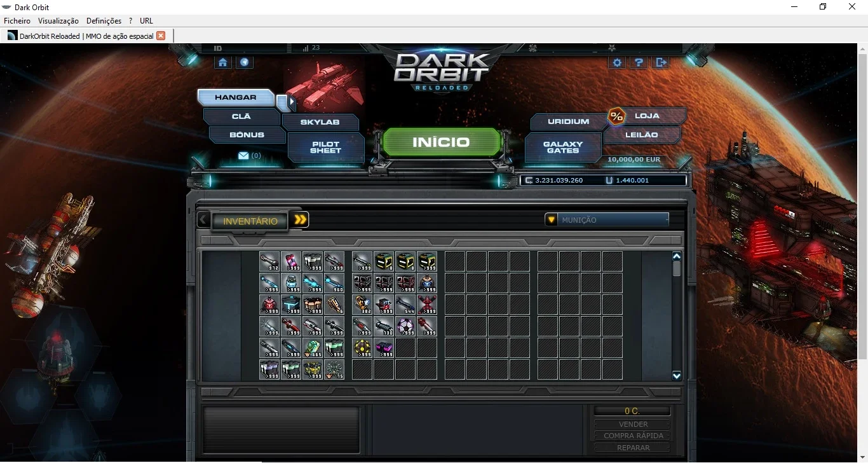The height and width of the screenshot is (463, 868).
Task: Click the credits balance 3.231.039.260
Action: click(x=559, y=181)
